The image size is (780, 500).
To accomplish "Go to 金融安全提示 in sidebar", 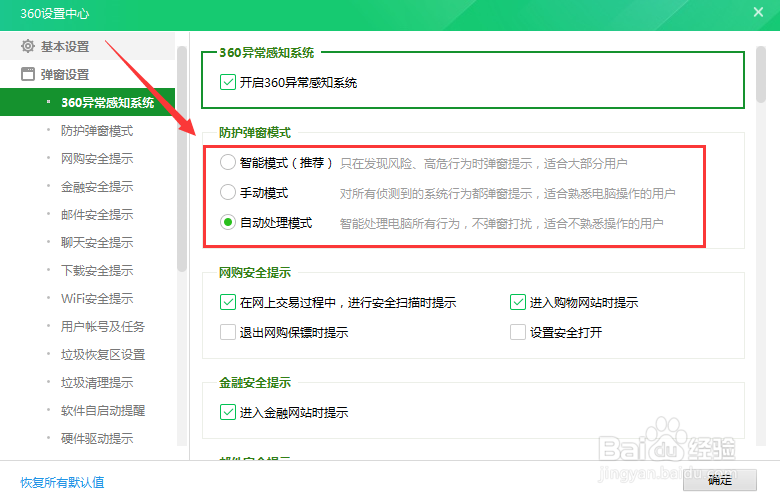I will click(97, 187).
